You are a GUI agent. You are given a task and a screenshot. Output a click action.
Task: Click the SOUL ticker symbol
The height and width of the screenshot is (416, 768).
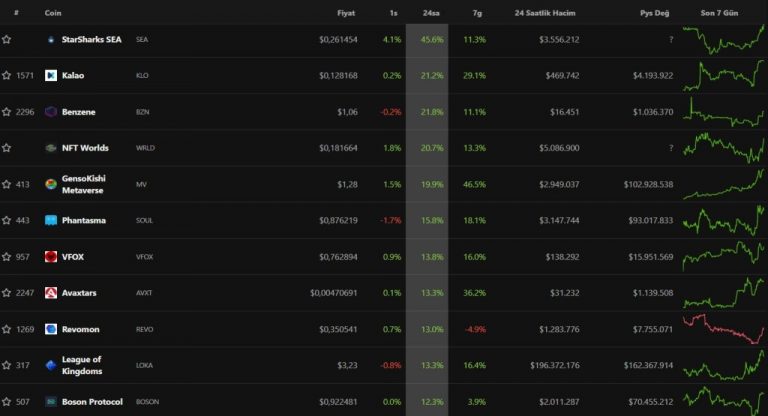pyautogui.click(x=144, y=220)
